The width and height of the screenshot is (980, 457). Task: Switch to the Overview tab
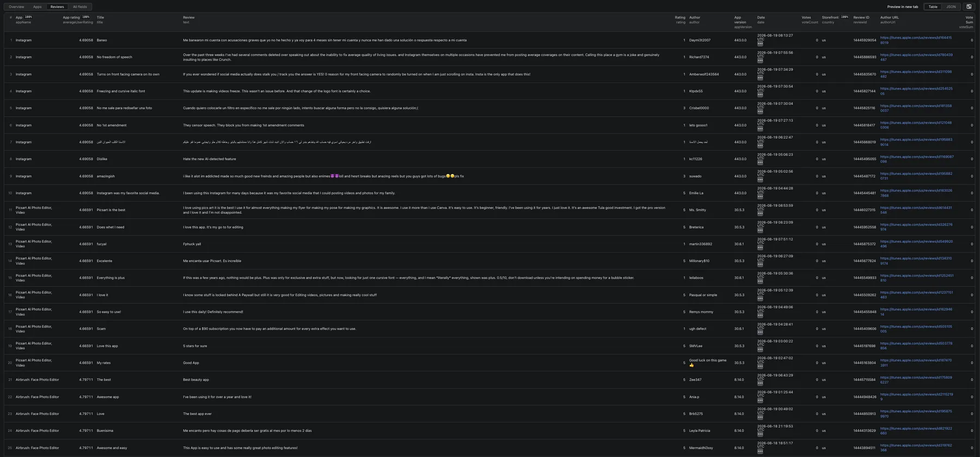coord(16,7)
